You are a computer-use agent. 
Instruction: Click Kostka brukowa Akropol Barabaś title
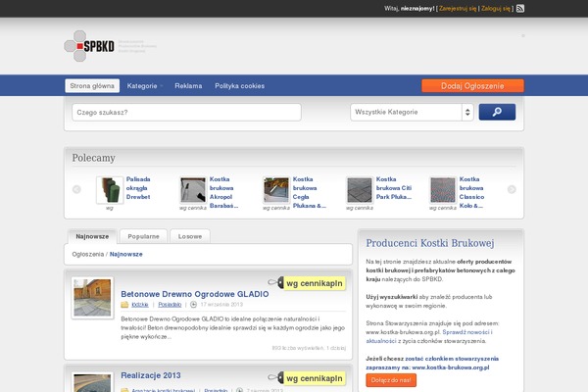223,192
